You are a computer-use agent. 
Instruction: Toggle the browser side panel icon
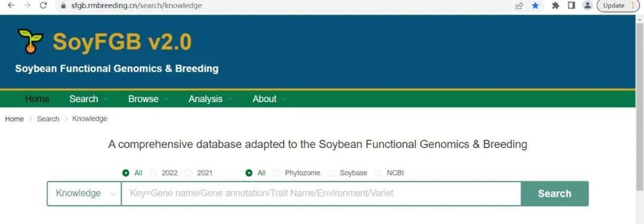click(x=571, y=5)
